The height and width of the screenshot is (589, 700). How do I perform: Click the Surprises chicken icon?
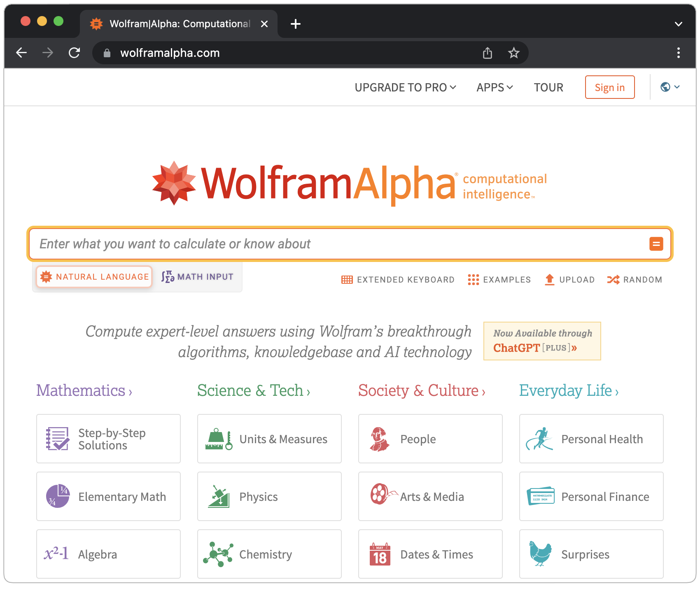click(540, 554)
